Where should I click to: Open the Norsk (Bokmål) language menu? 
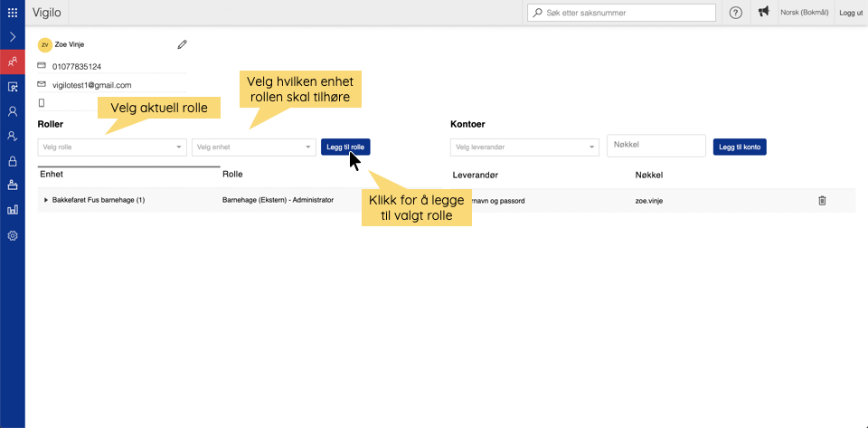806,13
